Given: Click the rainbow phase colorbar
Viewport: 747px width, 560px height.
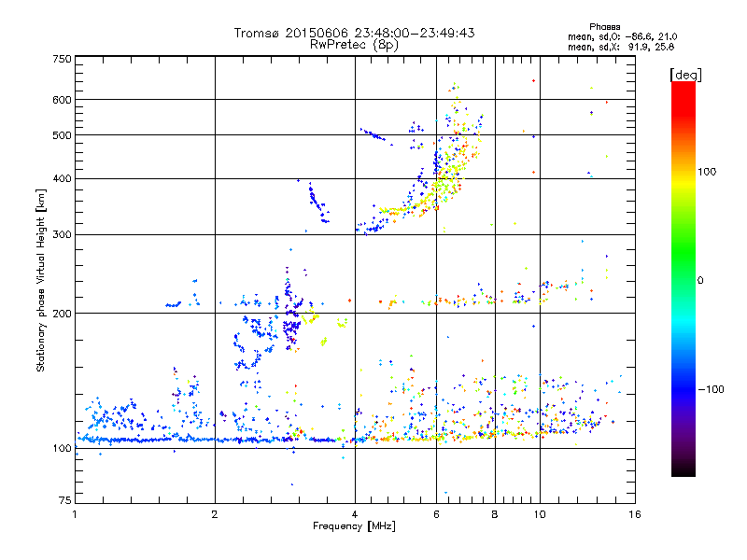Looking at the screenshot, I should [684, 279].
